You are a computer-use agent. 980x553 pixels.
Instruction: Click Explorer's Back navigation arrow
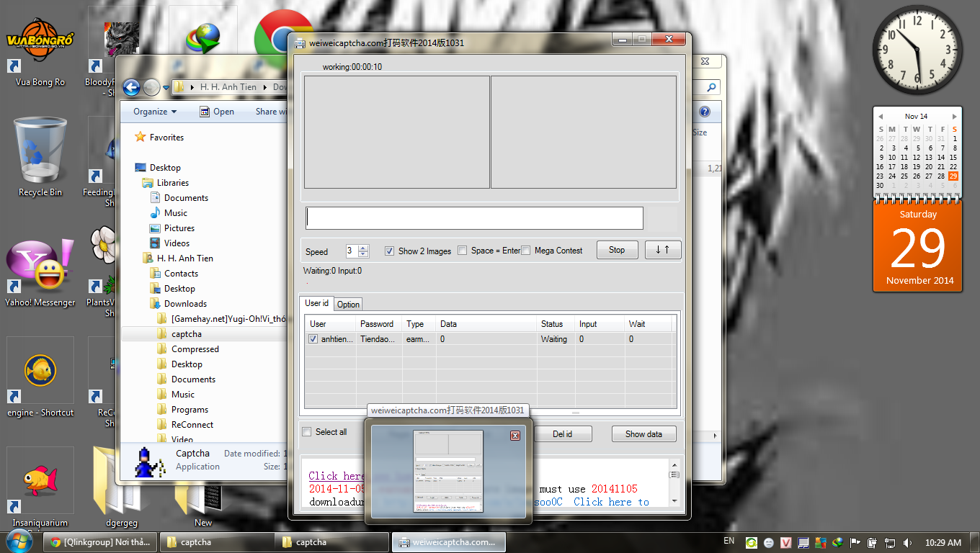(131, 87)
